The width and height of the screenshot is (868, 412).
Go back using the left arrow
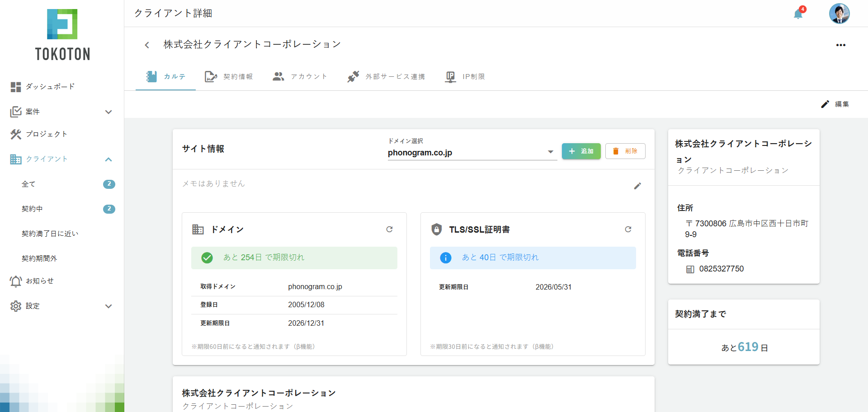click(x=146, y=45)
